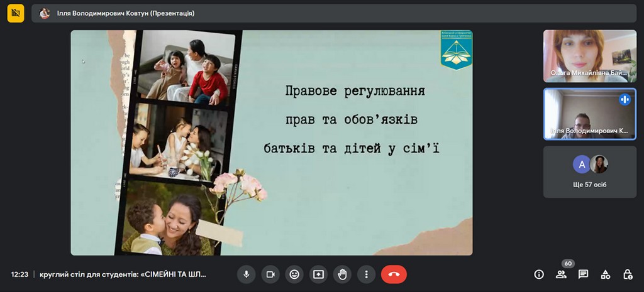
Task: Click the yellow icon in top-left corner
Action: click(x=16, y=13)
